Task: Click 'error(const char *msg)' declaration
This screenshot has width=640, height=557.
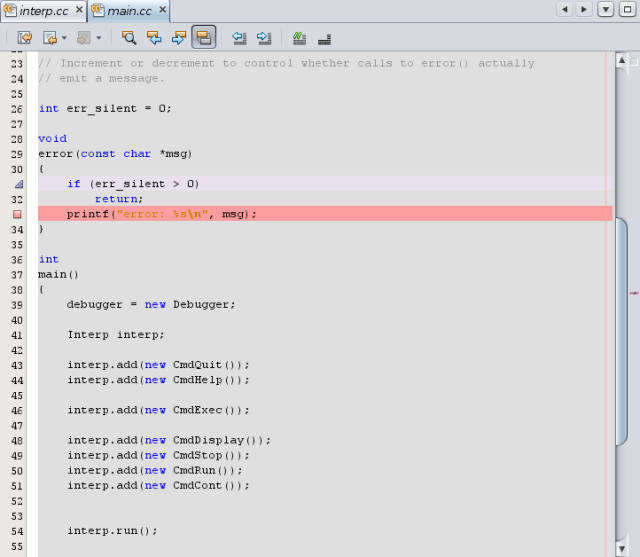Action: [x=115, y=154]
